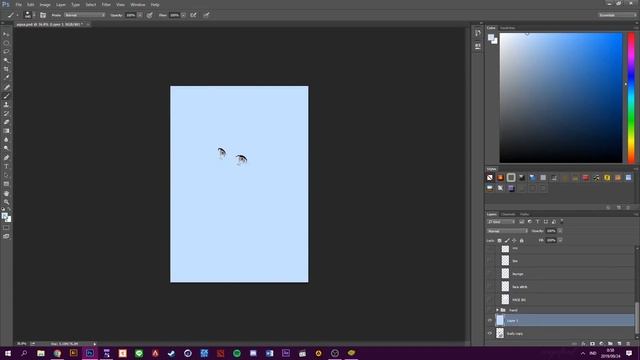Open the File menu
This screenshot has width=640, height=360.
pos(18,4)
